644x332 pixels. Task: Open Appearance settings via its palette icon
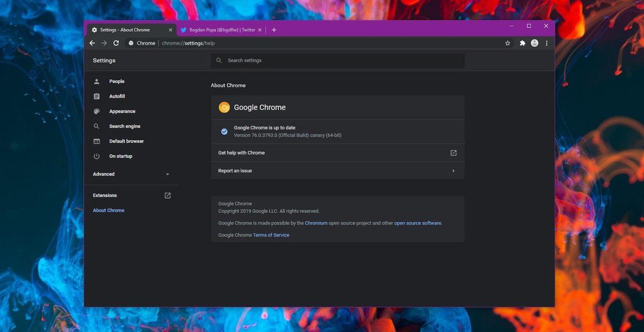97,111
